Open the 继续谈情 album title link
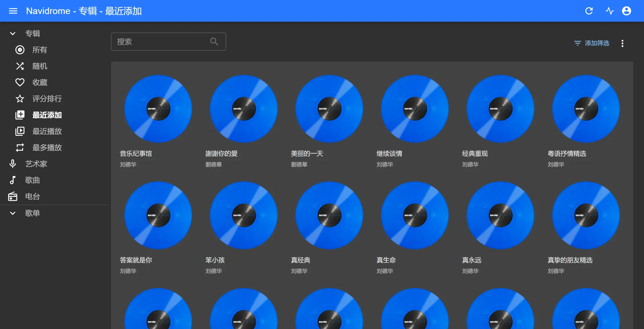Screen dimensions: 644x329 tap(389, 154)
